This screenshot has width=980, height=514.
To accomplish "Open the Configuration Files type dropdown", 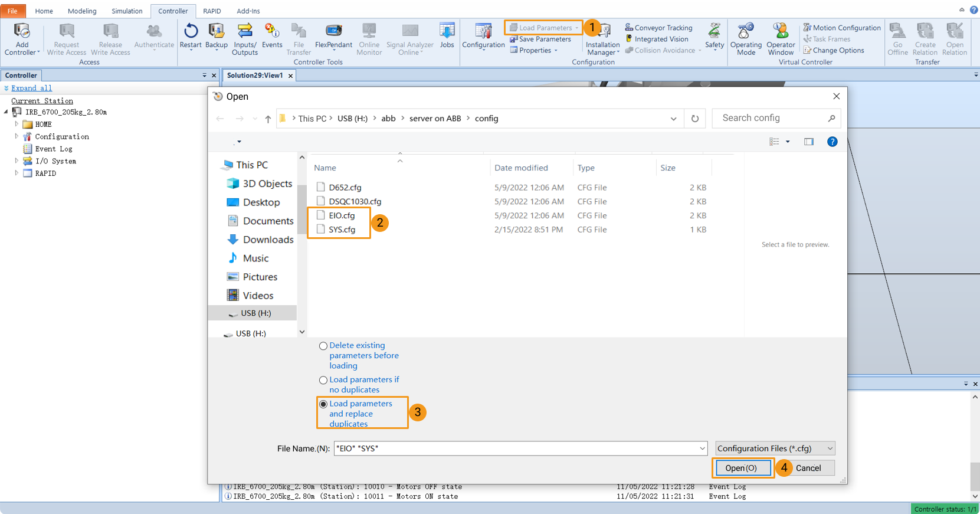I will 775,448.
